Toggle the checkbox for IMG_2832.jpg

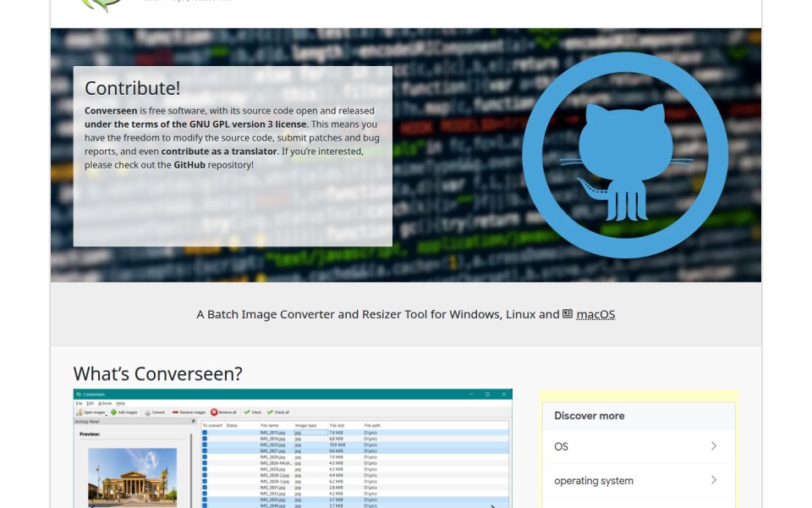pos(205,494)
